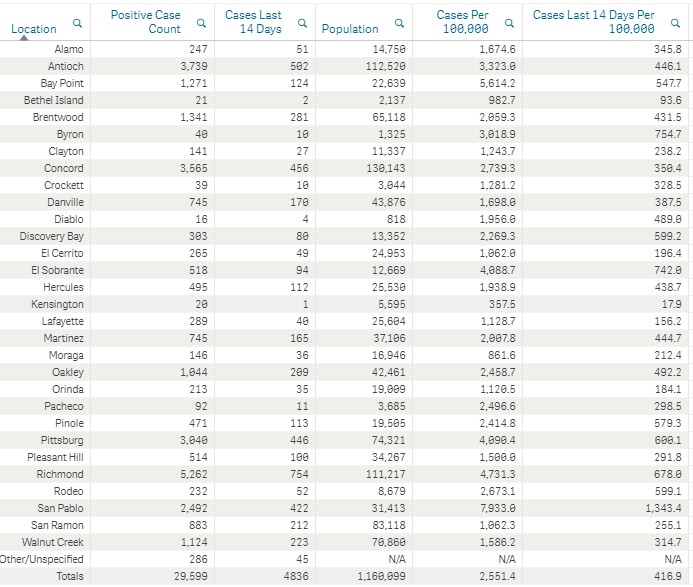
Task: Sort by Cases Last 14 Days header
Action: click(253, 22)
